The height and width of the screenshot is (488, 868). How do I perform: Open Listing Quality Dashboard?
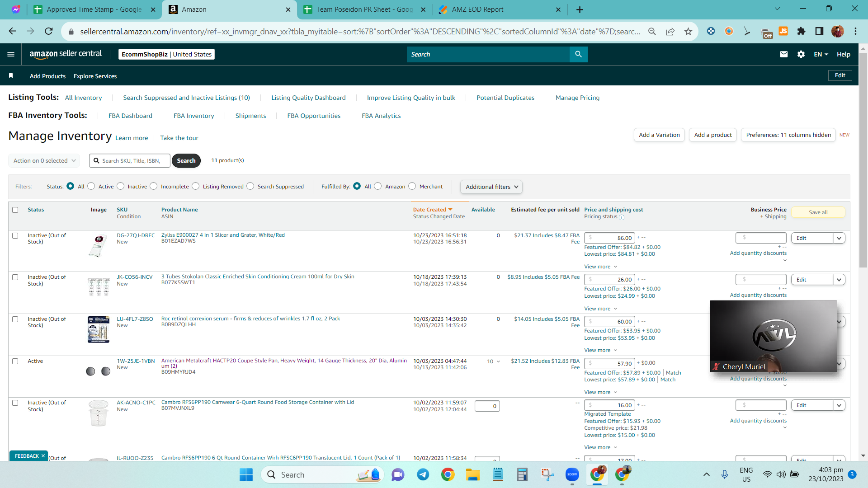click(x=308, y=98)
